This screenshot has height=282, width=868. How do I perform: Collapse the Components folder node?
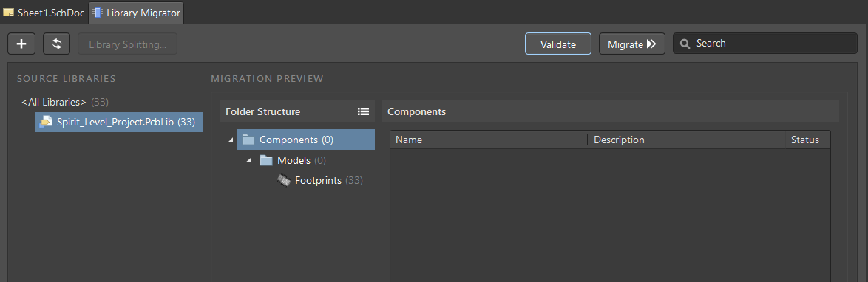pyautogui.click(x=230, y=140)
